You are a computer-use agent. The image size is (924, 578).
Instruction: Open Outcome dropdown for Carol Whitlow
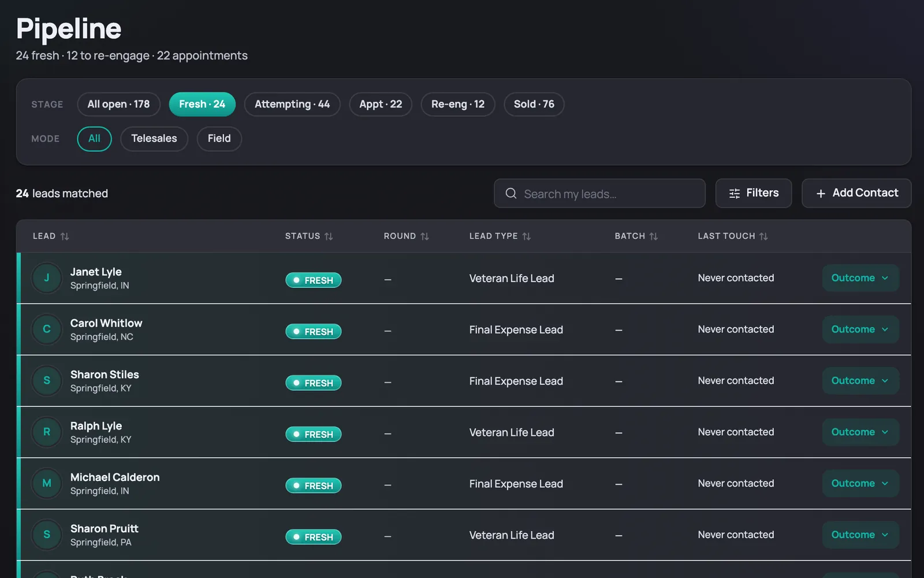(860, 329)
